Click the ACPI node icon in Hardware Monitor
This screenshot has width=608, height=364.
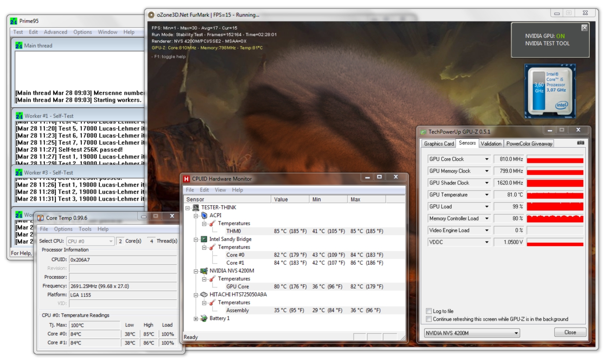point(204,215)
